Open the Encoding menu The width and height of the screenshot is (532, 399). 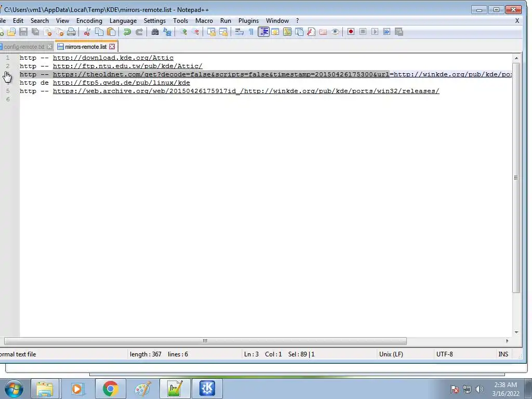(x=89, y=21)
